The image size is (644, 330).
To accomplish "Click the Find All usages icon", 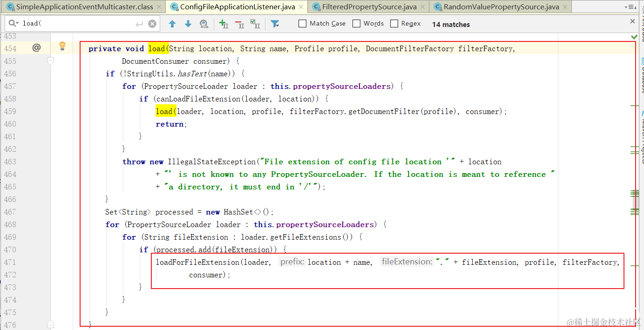I will pos(204,24).
